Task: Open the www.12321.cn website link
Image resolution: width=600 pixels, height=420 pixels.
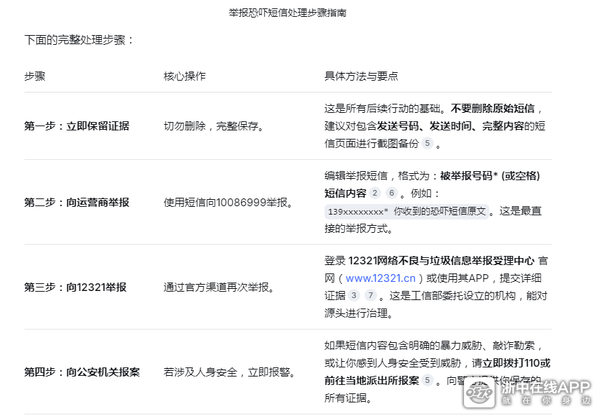Action: tap(381, 279)
